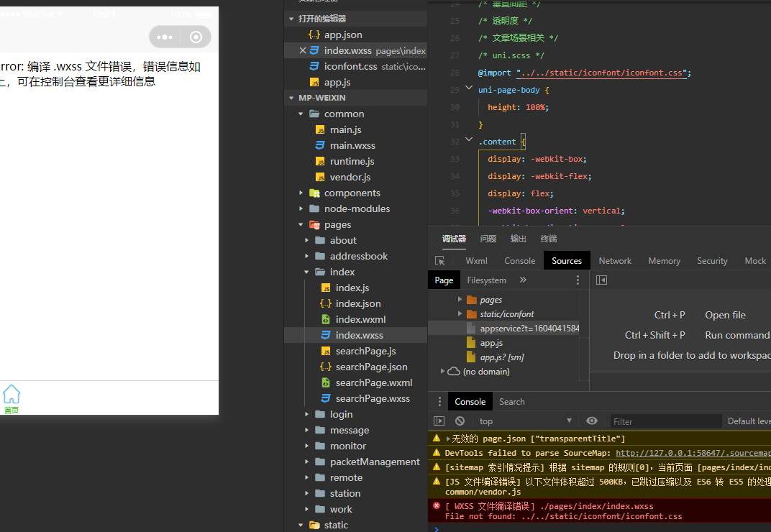The width and height of the screenshot is (771, 532).
Task: Click the red error icon in console
Action: [x=437, y=505]
